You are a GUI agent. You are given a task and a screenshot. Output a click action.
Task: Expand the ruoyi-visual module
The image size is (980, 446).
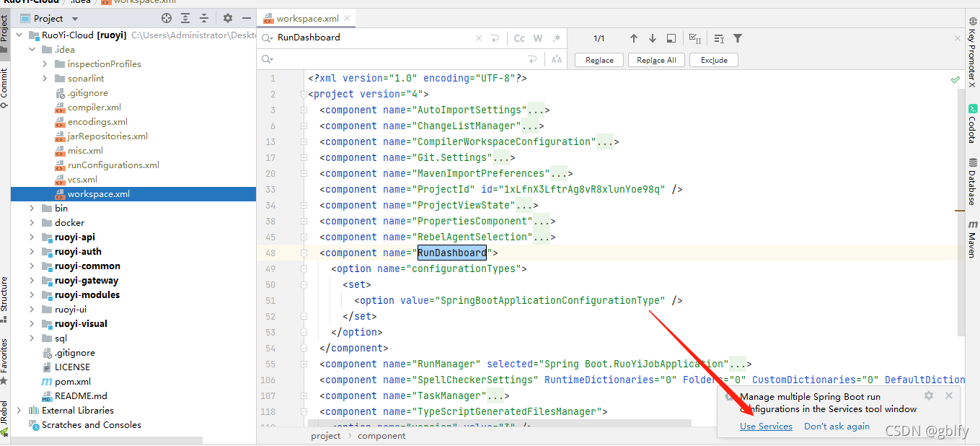[x=32, y=323]
